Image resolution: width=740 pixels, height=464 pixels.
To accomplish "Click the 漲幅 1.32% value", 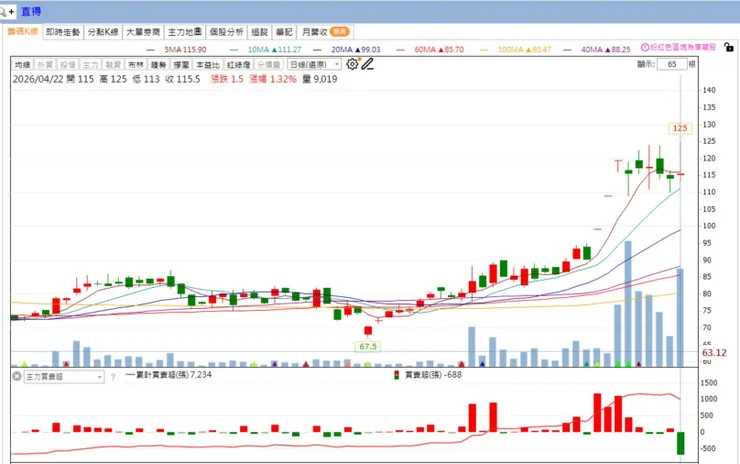I will tap(273, 79).
